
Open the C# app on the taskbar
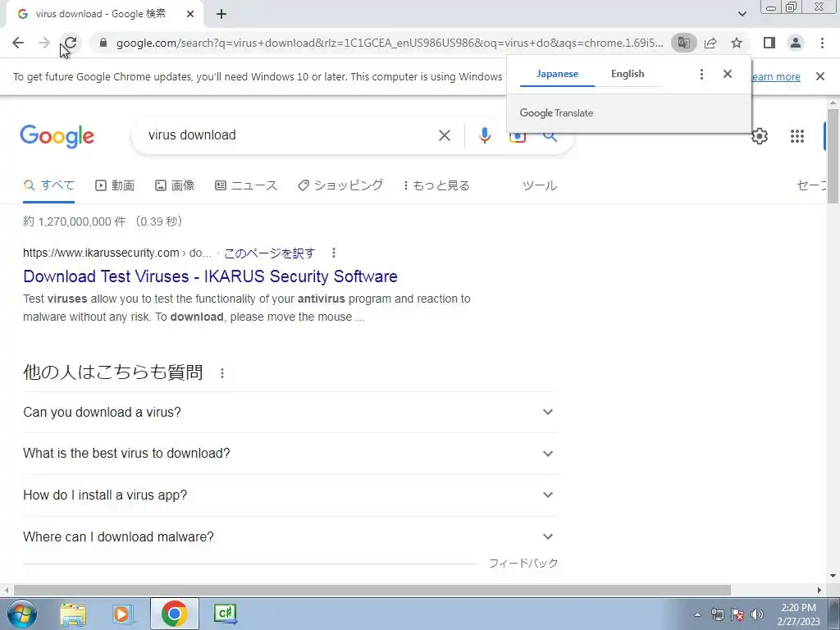[x=225, y=614]
